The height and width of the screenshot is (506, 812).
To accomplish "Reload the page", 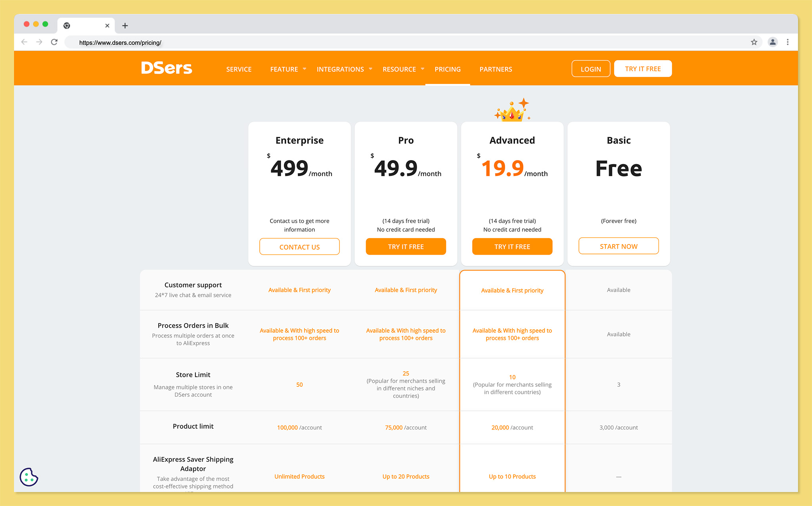I will point(54,42).
